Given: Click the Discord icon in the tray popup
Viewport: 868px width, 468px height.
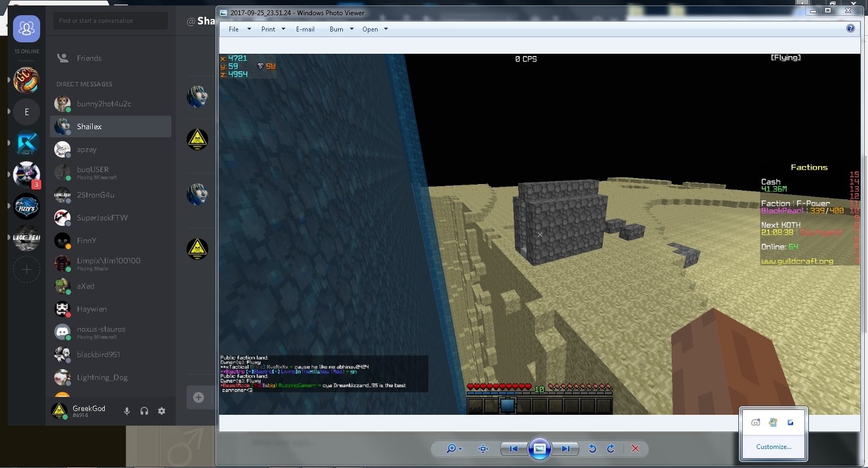Looking at the screenshot, I should 756,422.
